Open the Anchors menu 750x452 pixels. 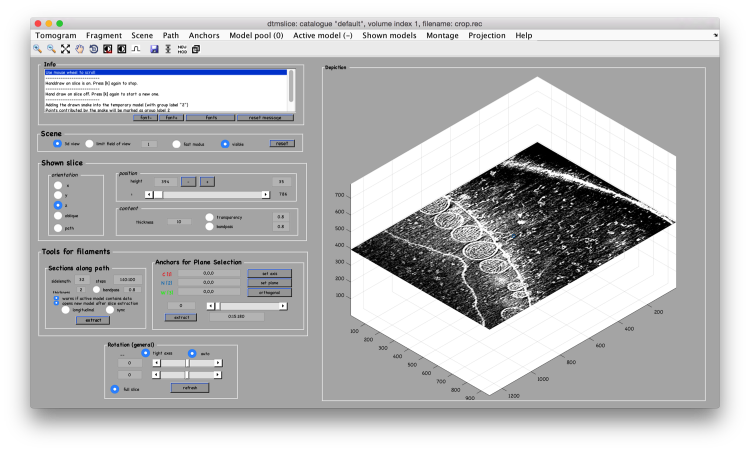click(x=204, y=35)
